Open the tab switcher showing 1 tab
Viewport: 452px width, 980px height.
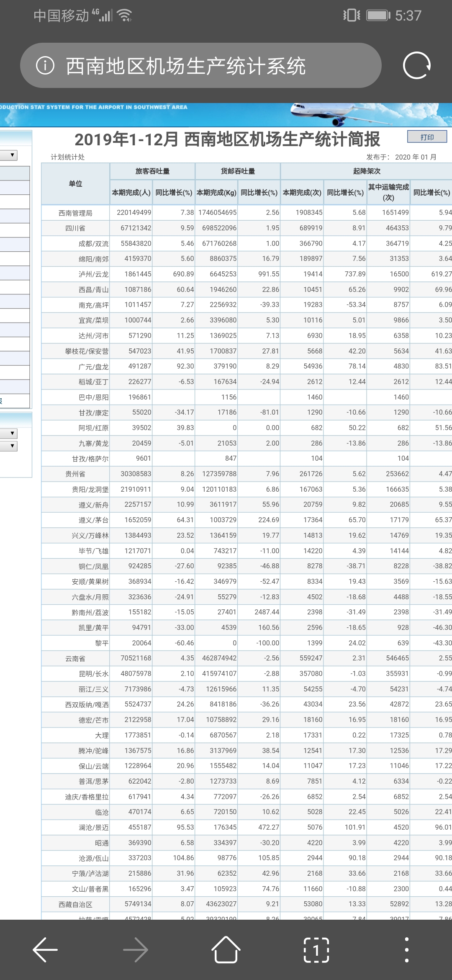pos(316,950)
